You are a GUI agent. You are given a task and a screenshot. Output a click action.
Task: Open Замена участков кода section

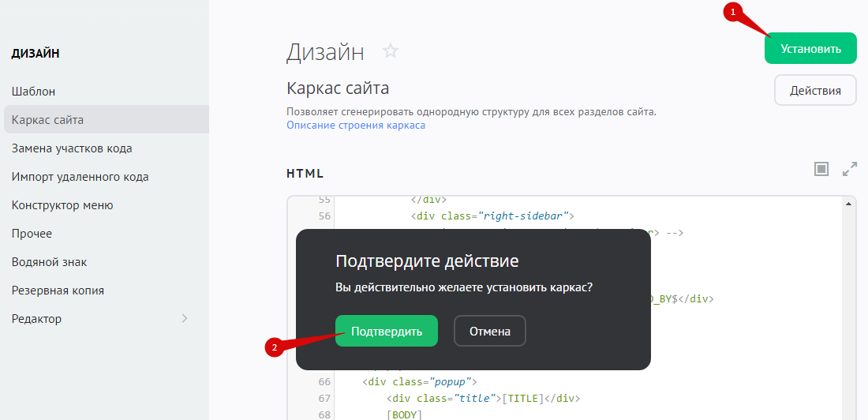click(72, 148)
